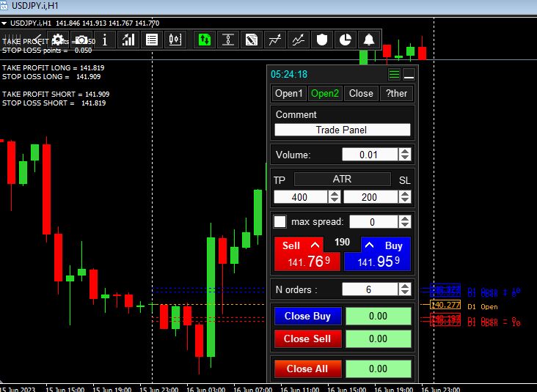Collapse the USDJPY.i,H1 chart header triangle
537x392 pixels.
pos(4,23)
